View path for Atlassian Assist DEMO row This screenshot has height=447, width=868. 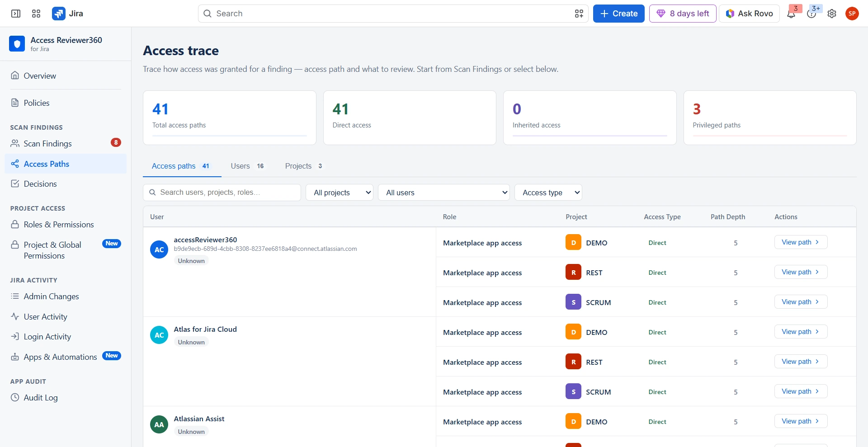(x=801, y=421)
